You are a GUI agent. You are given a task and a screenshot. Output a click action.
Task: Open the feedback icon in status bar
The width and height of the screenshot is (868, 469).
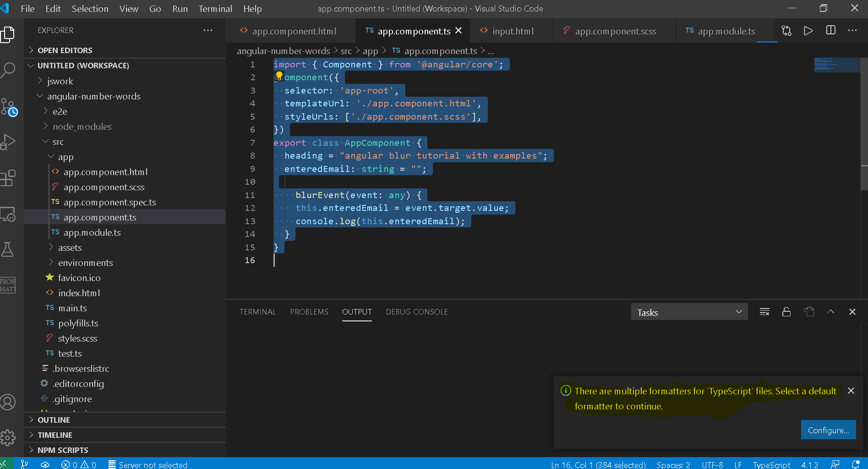(x=835, y=464)
